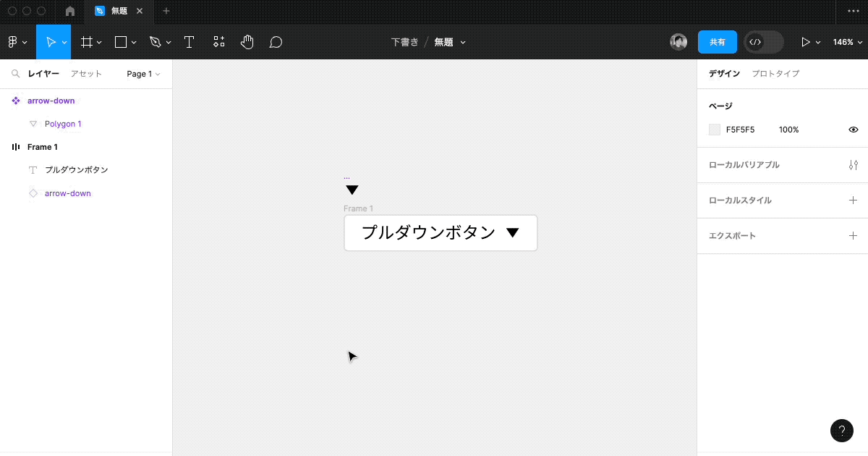Activate the Hand tool
The image size is (868, 456).
click(247, 41)
